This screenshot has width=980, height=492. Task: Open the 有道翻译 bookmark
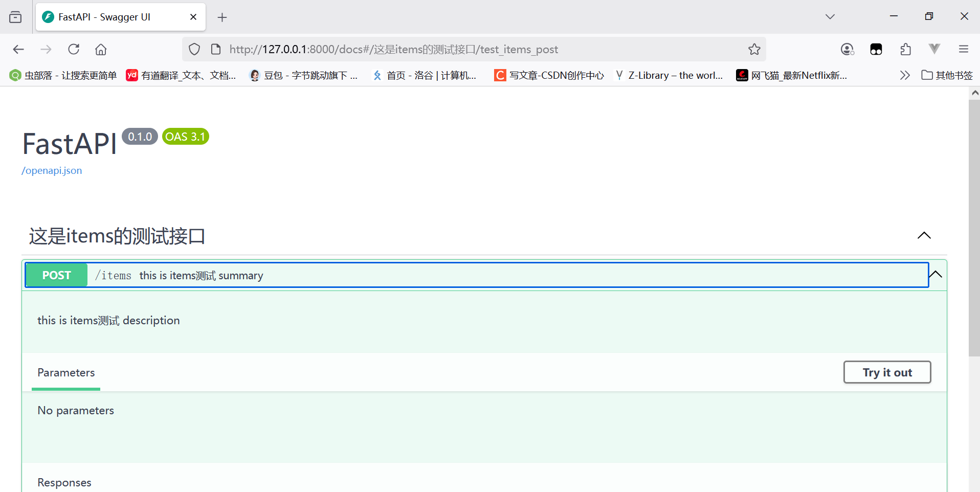(181, 75)
